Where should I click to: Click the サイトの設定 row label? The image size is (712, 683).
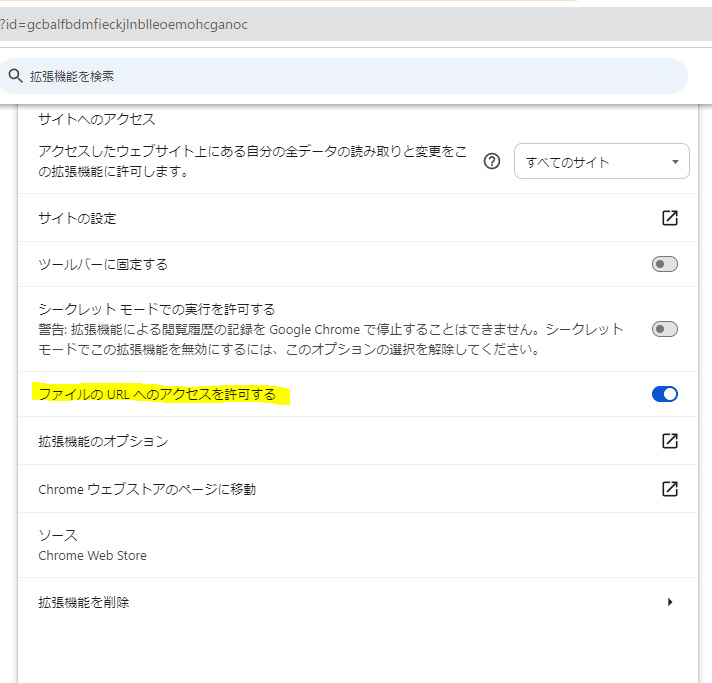[77, 218]
